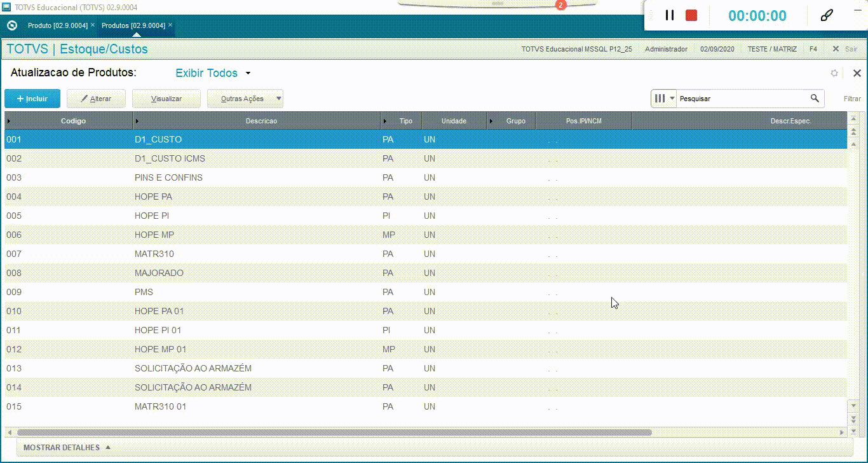
Task: Switch to the Produtos [02.9.0004] tab
Action: pyautogui.click(x=133, y=25)
